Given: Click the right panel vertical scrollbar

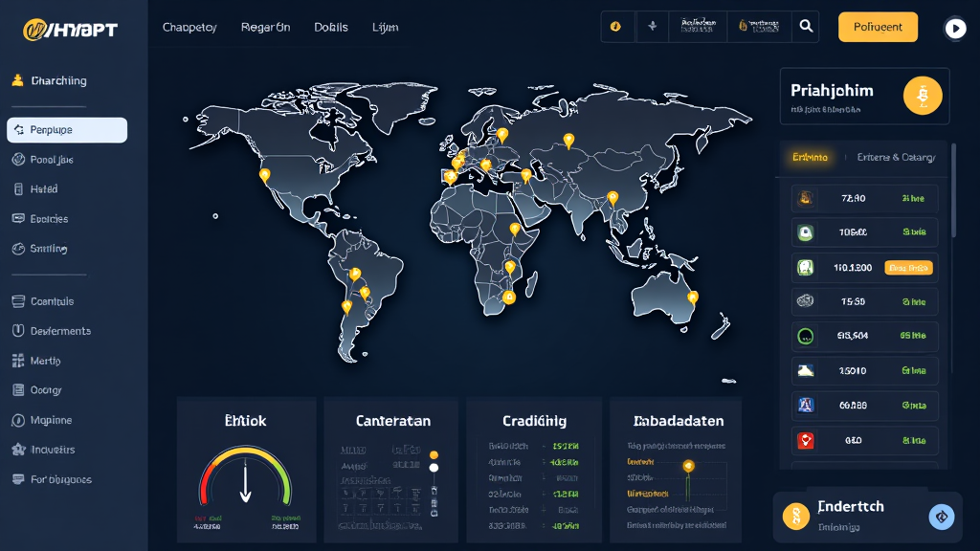Looking at the screenshot, I should [953, 191].
